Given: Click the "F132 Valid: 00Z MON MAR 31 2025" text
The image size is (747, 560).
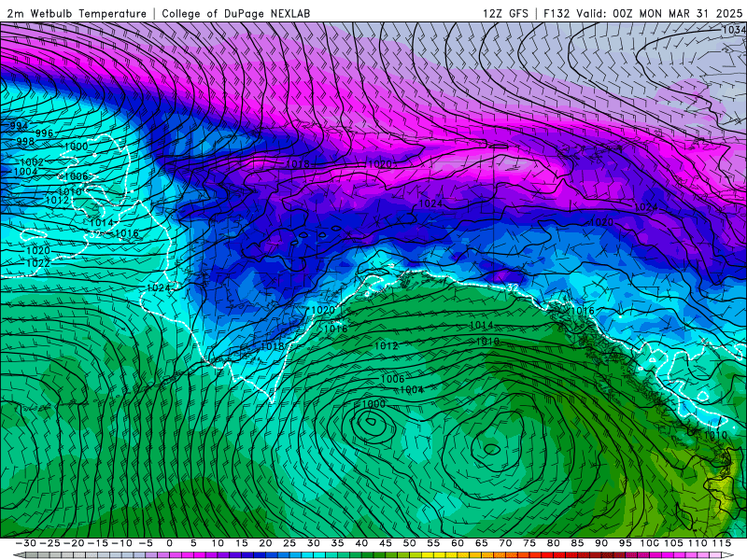Looking at the screenshot, I should tap(642, 13).
